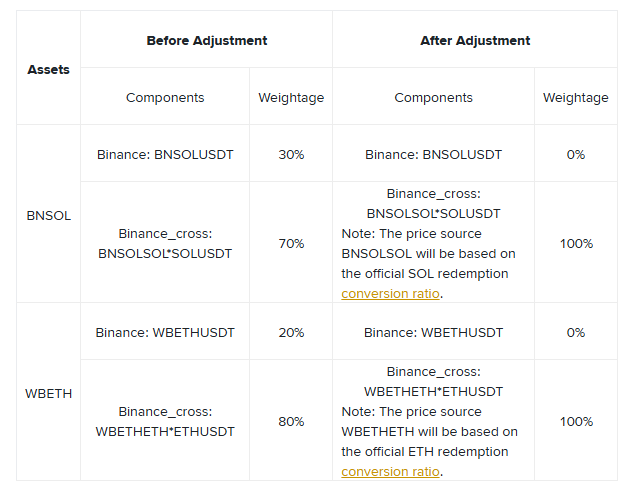Click the BNSOL asset cell
Screen dimensions: 626x492
click(x=48, y=215)
